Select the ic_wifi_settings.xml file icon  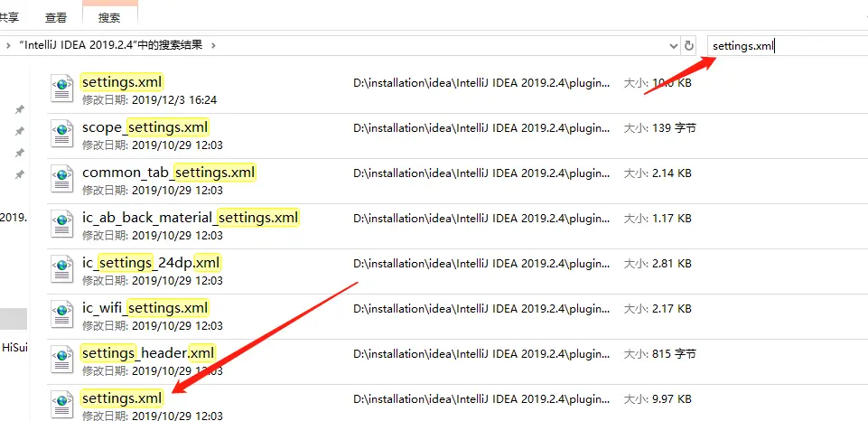62,313
